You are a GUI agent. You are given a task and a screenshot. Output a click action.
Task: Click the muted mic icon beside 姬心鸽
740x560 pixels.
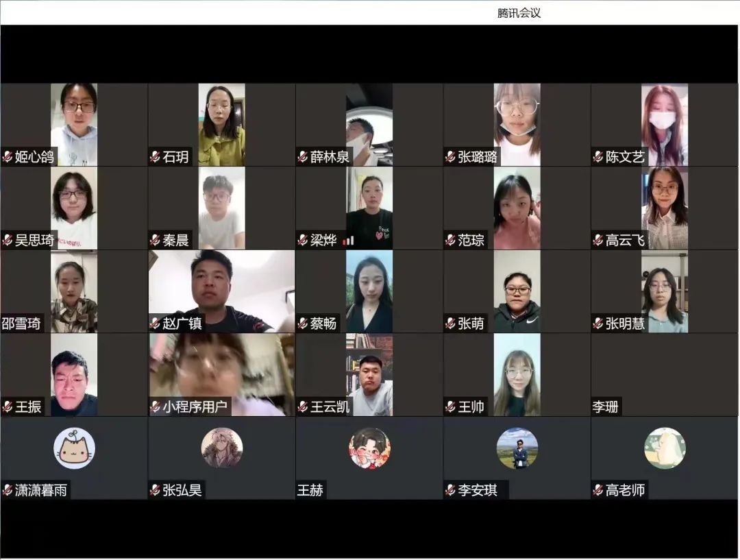click(7, 157)
